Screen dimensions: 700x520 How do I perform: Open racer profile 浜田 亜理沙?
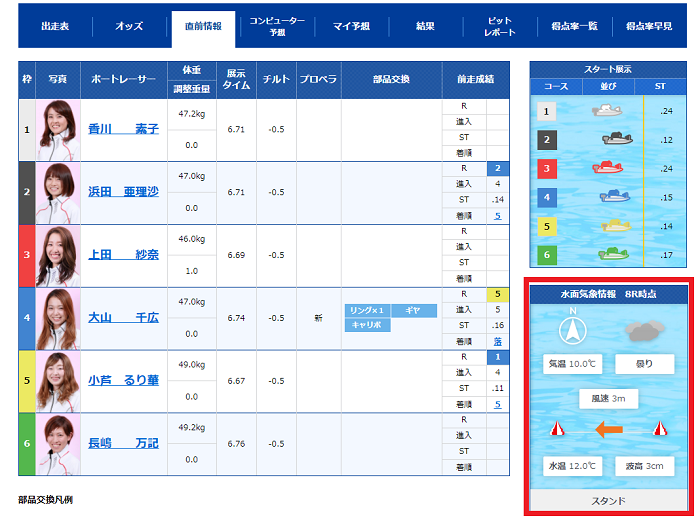coord(123,192)
